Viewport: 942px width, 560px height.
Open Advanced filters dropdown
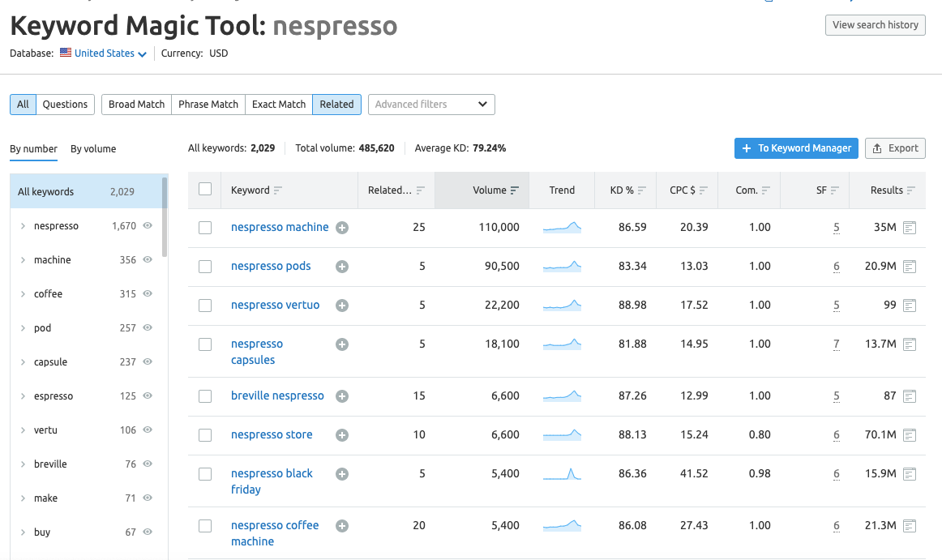(x=431, y=105)
